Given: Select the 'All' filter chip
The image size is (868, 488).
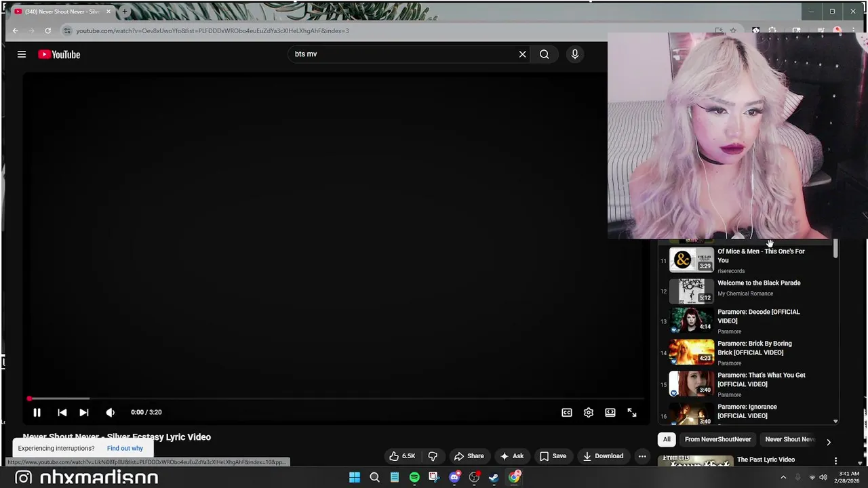Looking at the screenshot, I should click(x=667, y=439).
